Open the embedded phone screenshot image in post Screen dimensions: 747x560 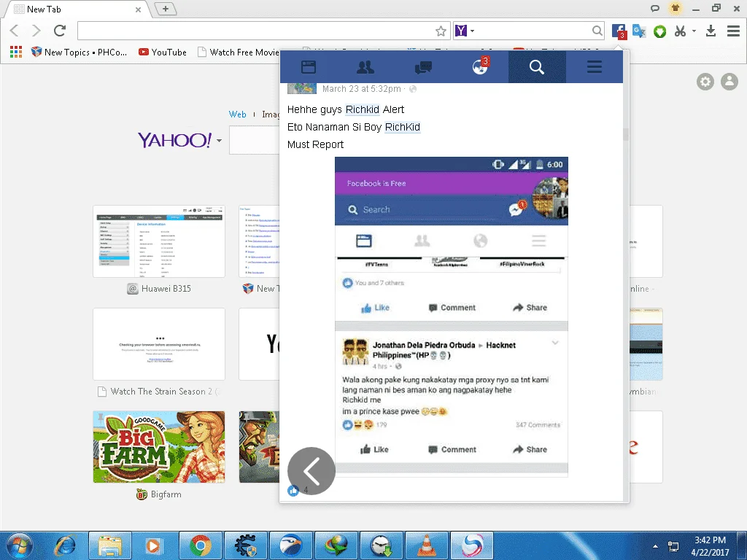[x=451, y=316]
